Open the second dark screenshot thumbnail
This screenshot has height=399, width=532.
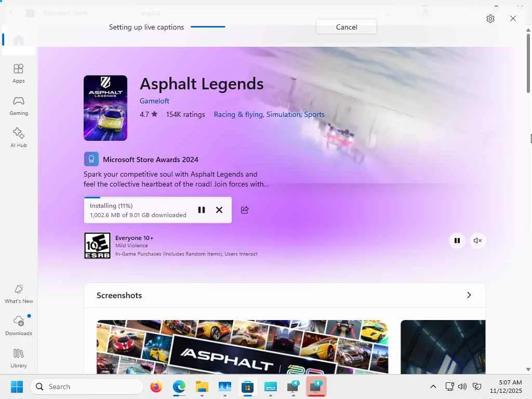tap(443, 347)
